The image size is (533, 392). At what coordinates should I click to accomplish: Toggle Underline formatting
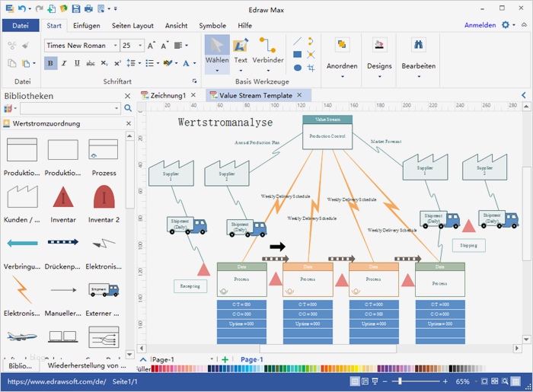point(77,63)
